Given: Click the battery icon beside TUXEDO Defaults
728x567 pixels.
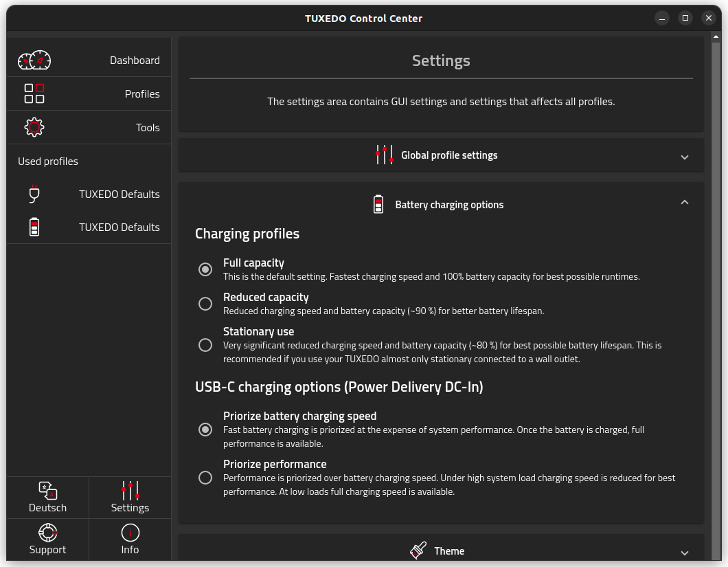Looking at the screenshot, I should [34, 227].
